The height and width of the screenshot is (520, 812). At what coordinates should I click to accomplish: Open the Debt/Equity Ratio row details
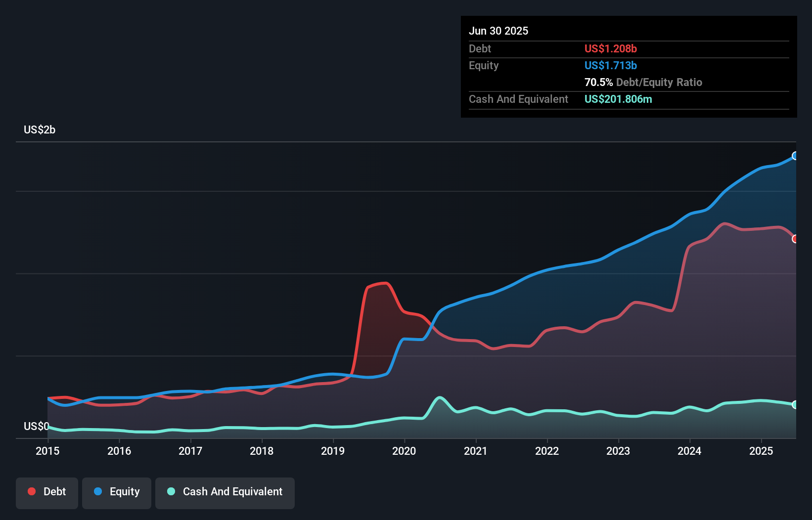643,82
